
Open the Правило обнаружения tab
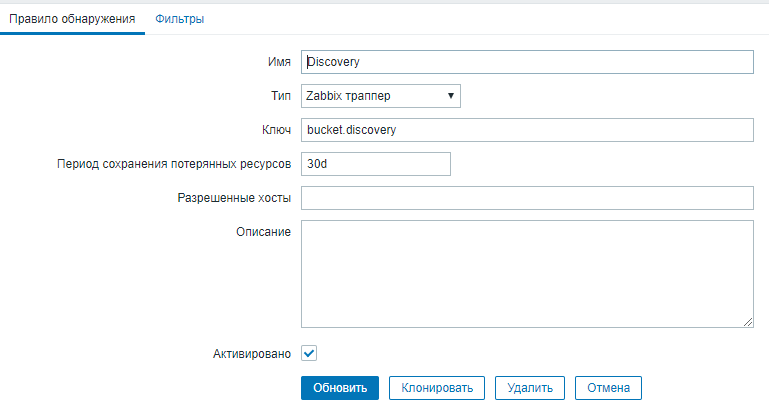tap(72, 19)
